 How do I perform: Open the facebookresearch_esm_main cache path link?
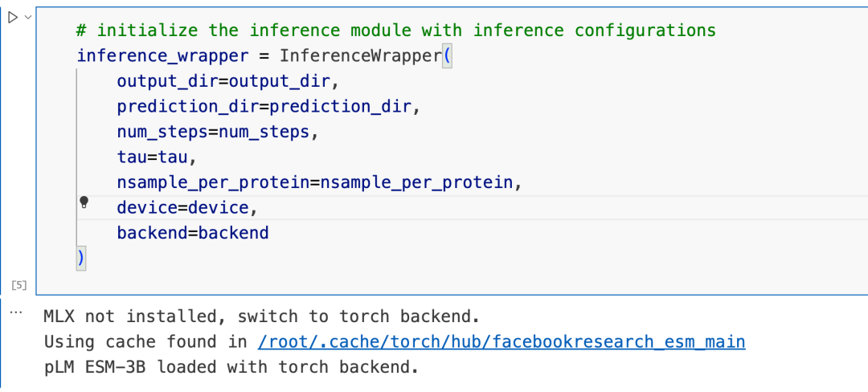tap(502, 342)
